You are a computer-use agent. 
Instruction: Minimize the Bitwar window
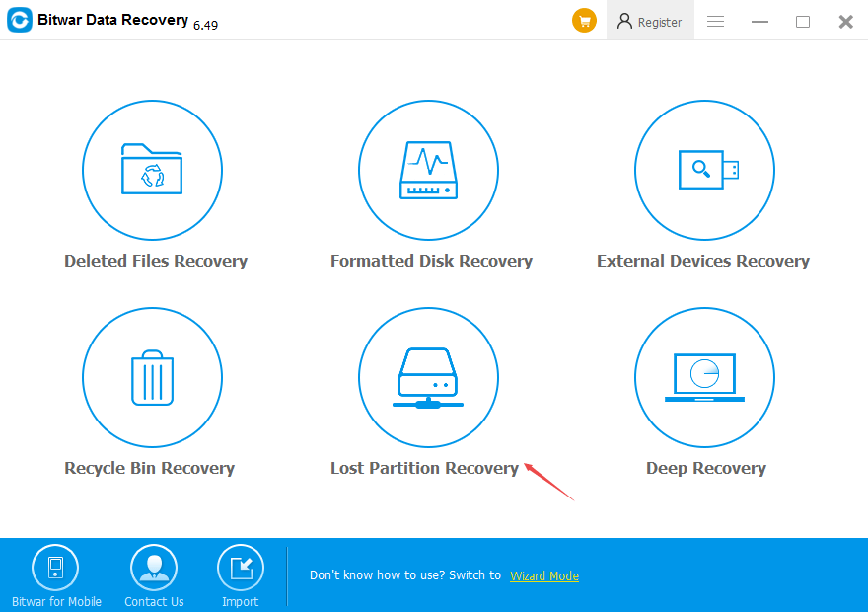[759, 22]
